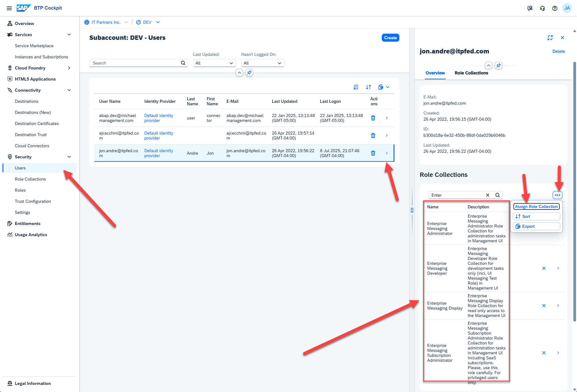Click the table sort icon above users list
The width and height of the screenshot is (577, 392).
368,87
